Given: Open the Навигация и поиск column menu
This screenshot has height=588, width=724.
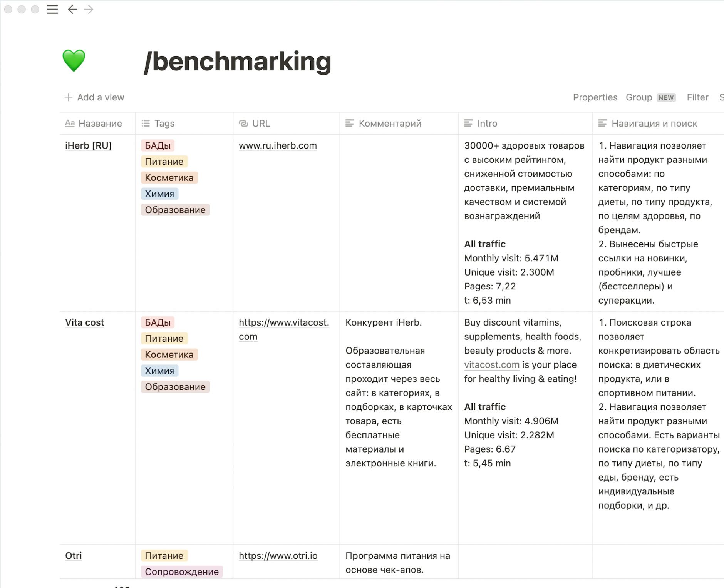Looking at the screenshot, I should [x=654, y=124].
